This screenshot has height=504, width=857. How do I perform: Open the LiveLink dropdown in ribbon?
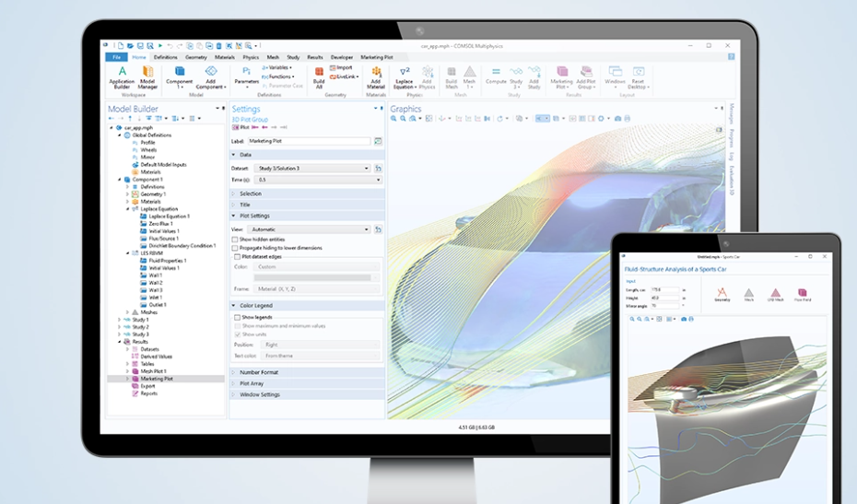point(345,76)
